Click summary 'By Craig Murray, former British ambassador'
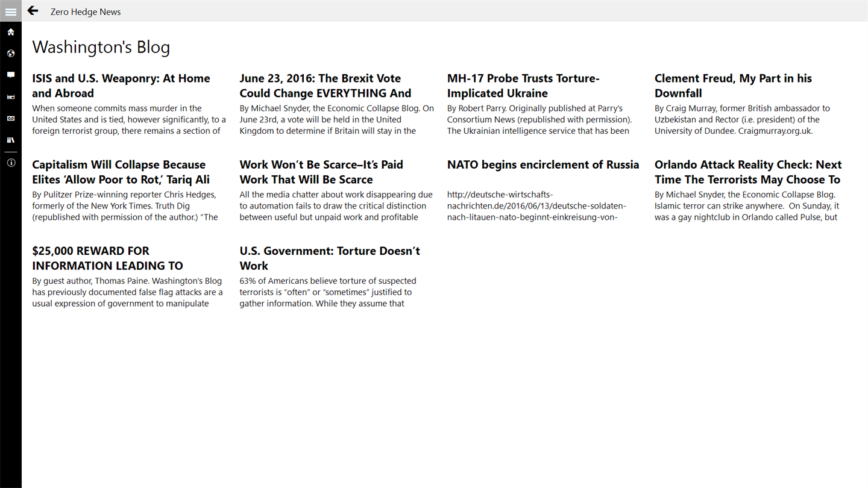868x488 pixels. 742,120
